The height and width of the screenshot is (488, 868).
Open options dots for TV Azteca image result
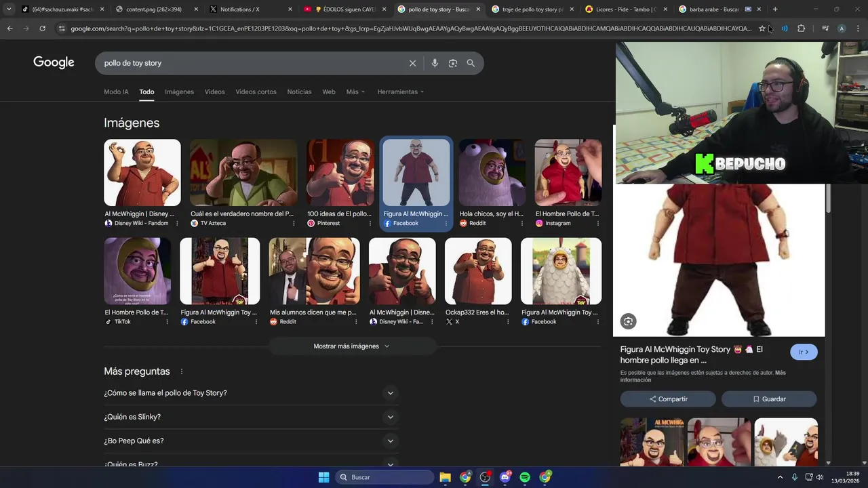pyautogui.click(x=294, y=223)
